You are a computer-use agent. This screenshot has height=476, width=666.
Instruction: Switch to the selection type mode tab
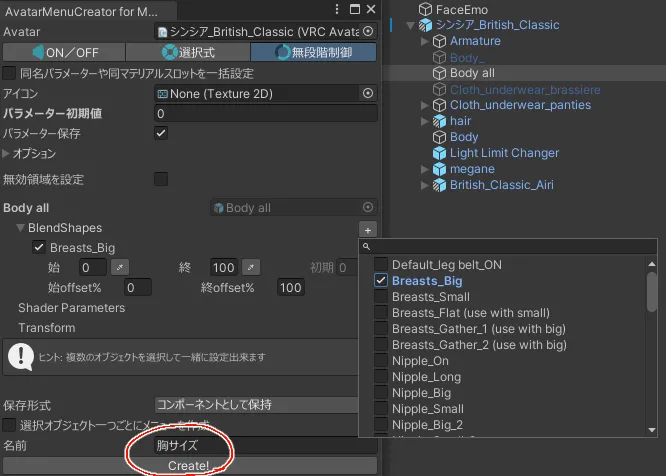coord(188,52)
